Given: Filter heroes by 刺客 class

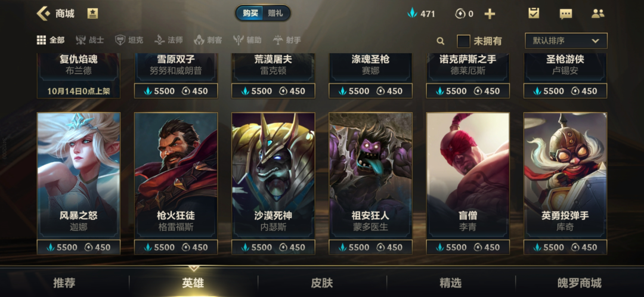Looking at the screenshot, I should (x=208, y=41).
